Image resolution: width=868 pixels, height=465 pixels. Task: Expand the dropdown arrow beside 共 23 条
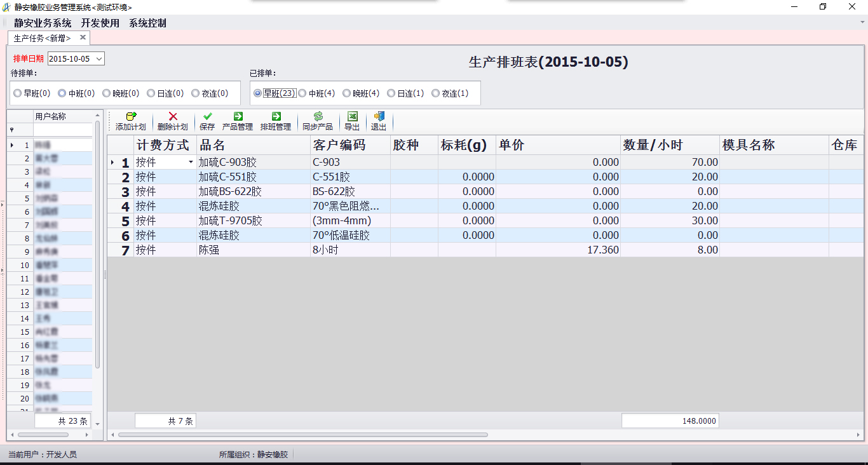pyautogui.click(x=98, y=421)
